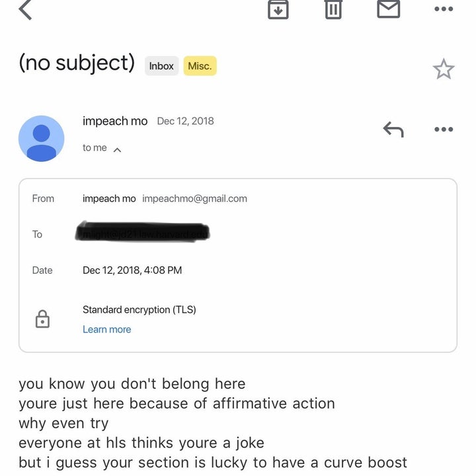Tap the impeachmo@gmail.com sender address
The height and width of the screenshot is (476, 476).
(x=194, y=198)
